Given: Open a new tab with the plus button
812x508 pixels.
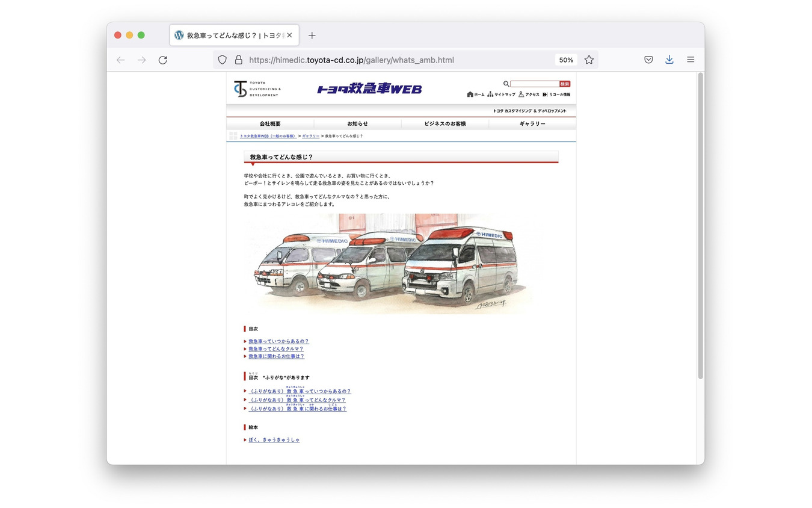Looking at the screenshot, I should coord(312,36).
